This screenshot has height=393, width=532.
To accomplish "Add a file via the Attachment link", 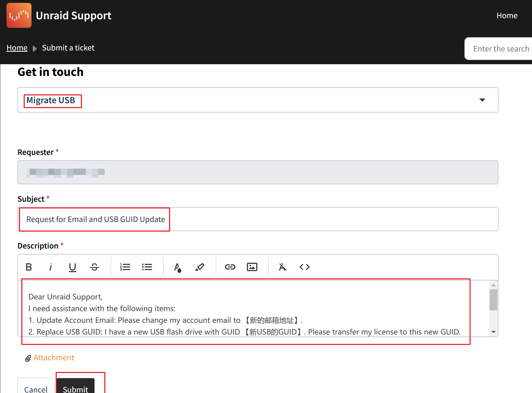I will pyautogui.click(x=54, y=358).
